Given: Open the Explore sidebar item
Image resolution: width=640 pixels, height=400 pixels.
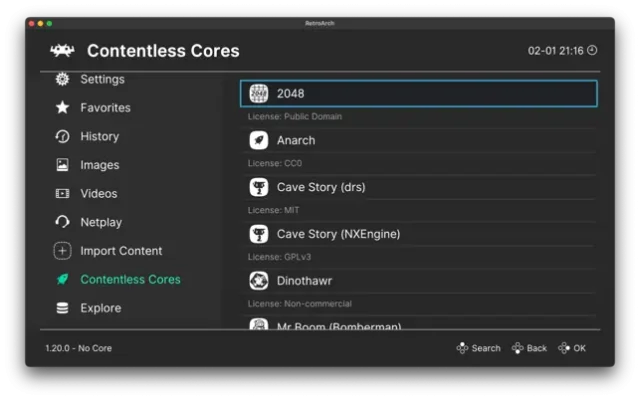Looking at the screenshot, I should [100, 308].
